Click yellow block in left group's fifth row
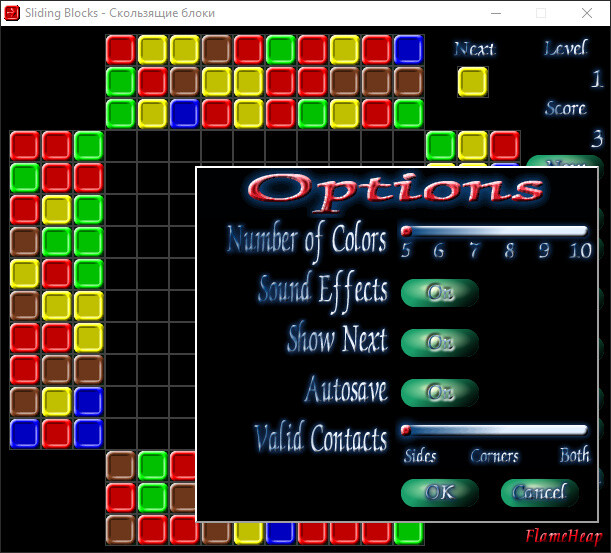Viewport: 611px width, 553px height. click(x=25, y=274)
